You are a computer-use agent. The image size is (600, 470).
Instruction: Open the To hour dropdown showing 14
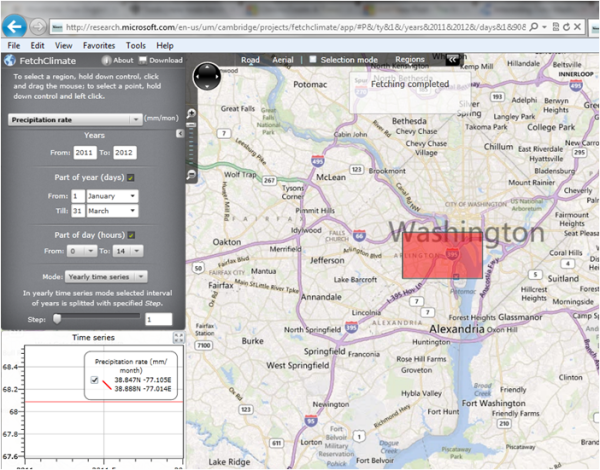pos(128,251)
